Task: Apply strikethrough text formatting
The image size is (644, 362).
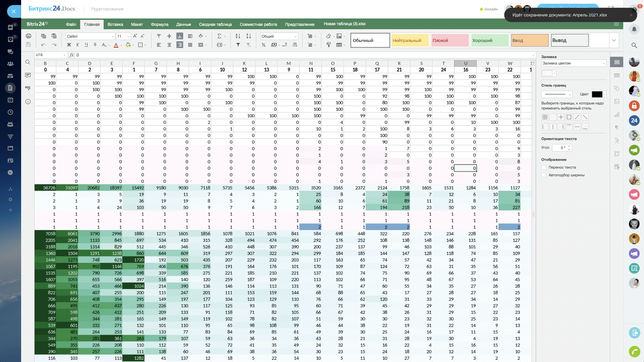Action: pos(95,45)
